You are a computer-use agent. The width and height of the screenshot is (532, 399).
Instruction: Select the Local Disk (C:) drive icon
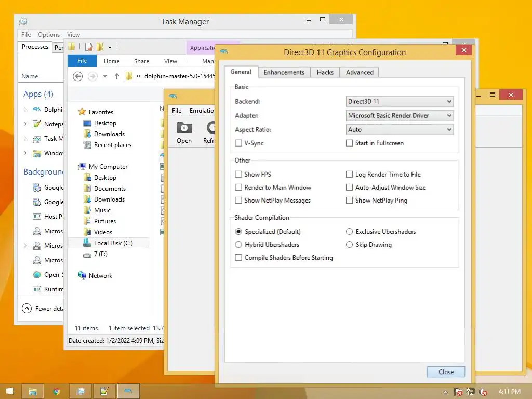(87, 243)
